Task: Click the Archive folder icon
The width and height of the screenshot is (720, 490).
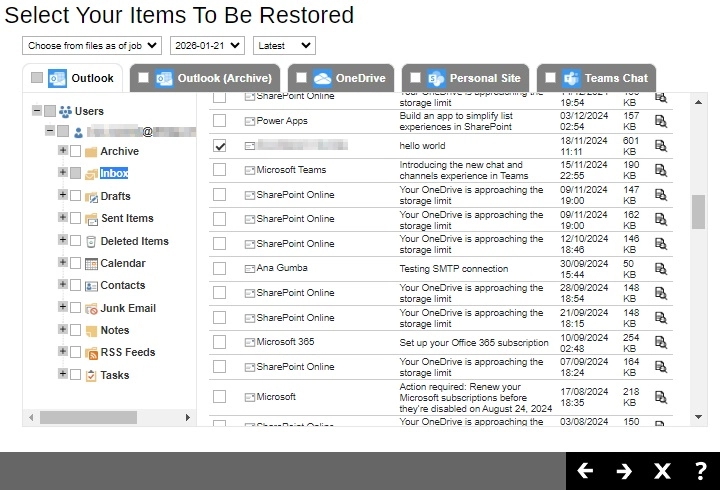Action: (x=91, y=152)
